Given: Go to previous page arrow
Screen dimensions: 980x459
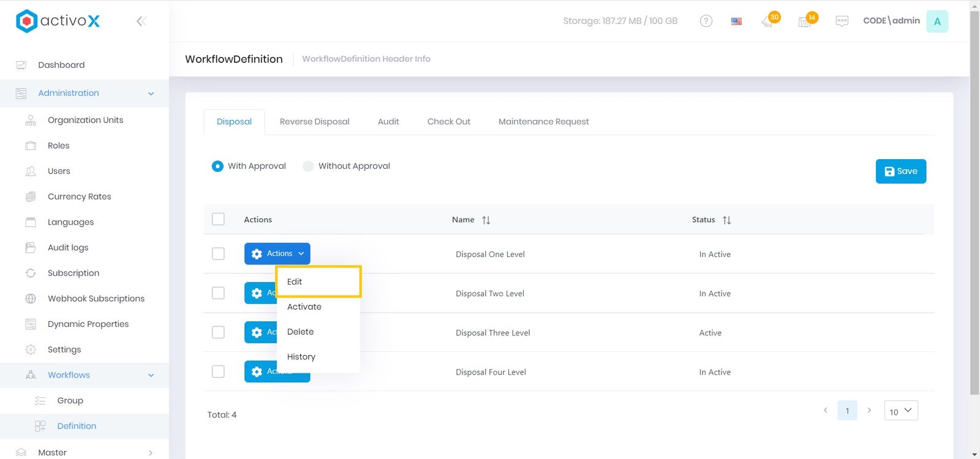Looking at the screenshot, I should tap(825, 410).
